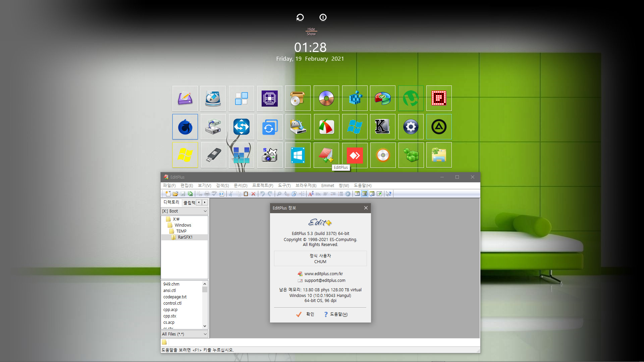Open the blue gear settings tile

click(x=411, y=127)
